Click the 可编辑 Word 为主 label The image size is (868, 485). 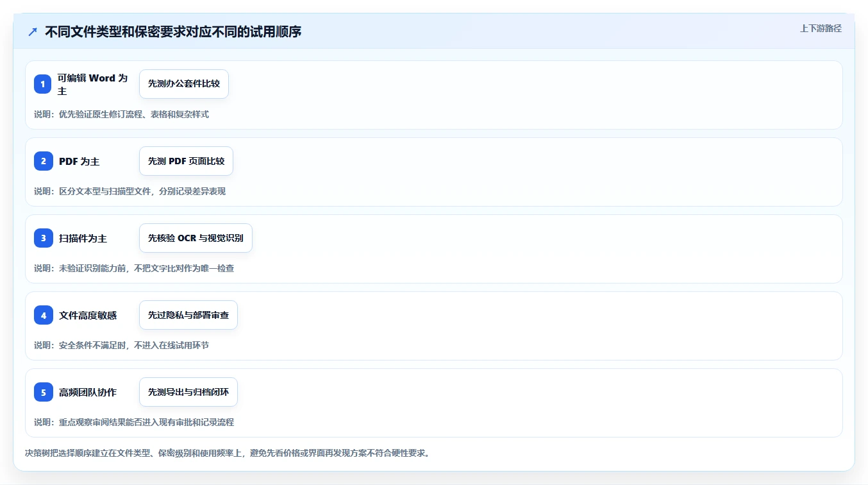tap(93, 85)
